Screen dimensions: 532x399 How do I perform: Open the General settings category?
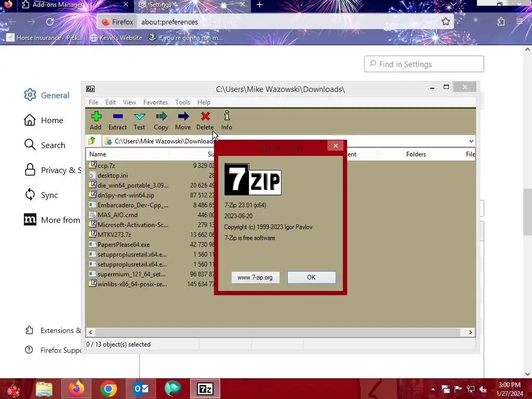click(47, 95)
